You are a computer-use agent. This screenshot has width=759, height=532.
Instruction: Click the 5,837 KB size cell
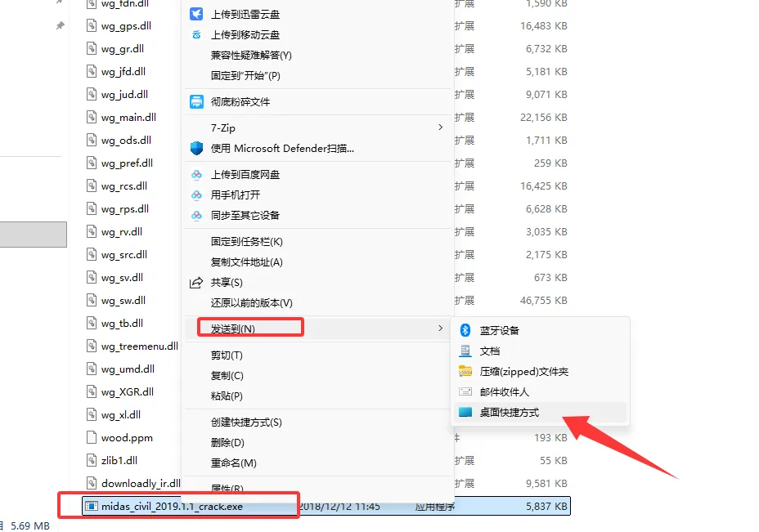click(x=546, y=507)
